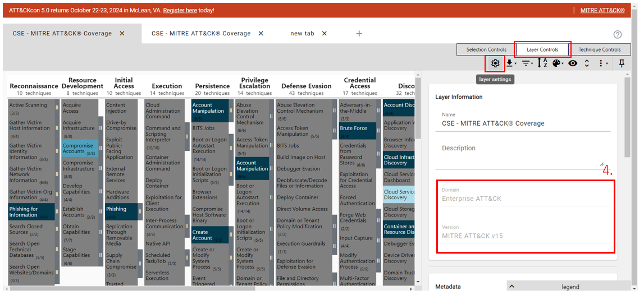Viewport: 644px width, 299px height.
Task: Select the Cloud Service Discovery technique
Action: [399, 195]
